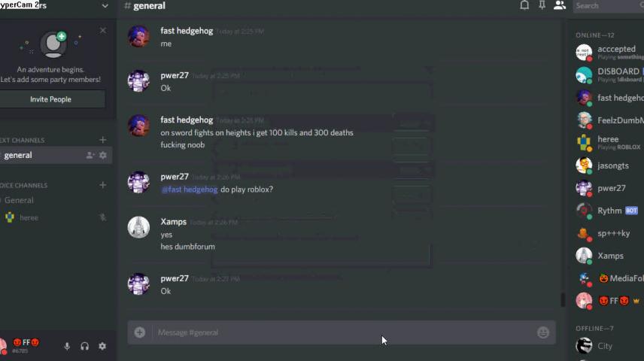Show pinned messages with pin icon

click(x=542, y=5)
